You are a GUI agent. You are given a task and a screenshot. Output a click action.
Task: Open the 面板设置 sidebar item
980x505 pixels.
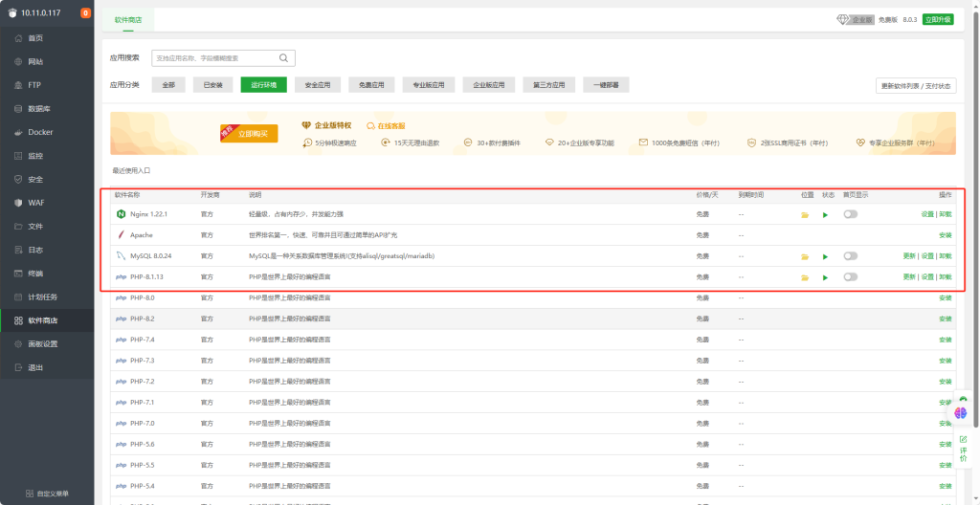[x=47, y=343]
